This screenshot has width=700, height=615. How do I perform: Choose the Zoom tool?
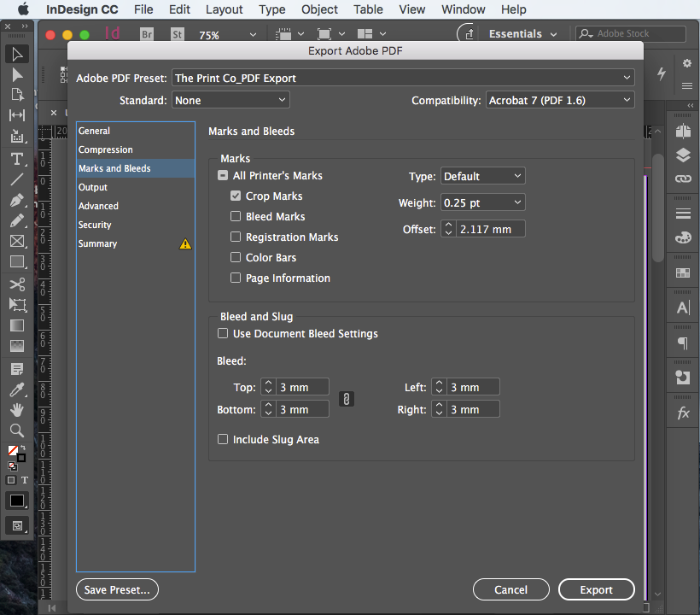[x=17, y=430]
